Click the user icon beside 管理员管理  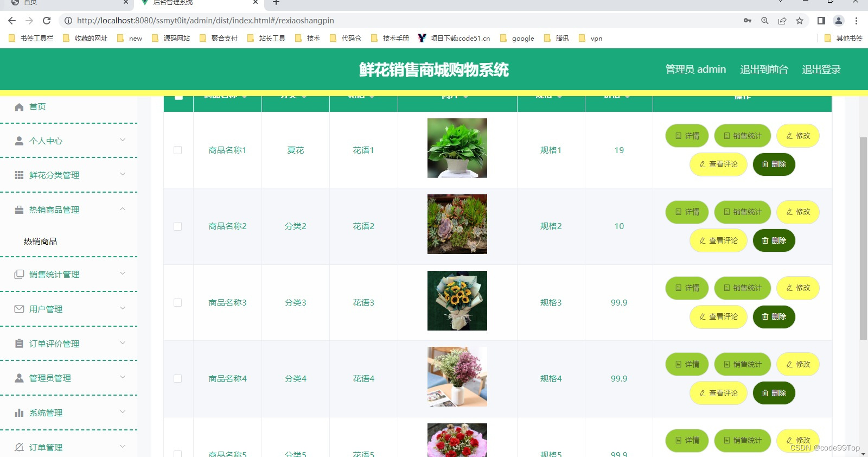(19, 378)
